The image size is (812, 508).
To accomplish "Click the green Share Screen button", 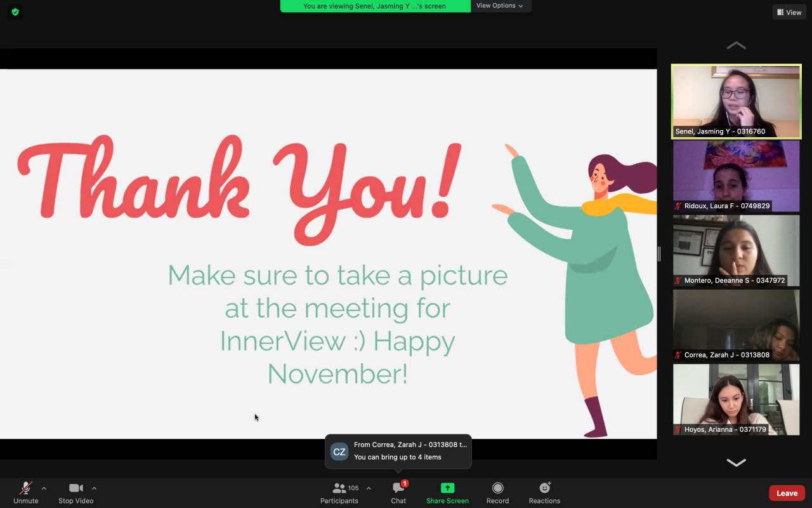I will click(447, 492).
